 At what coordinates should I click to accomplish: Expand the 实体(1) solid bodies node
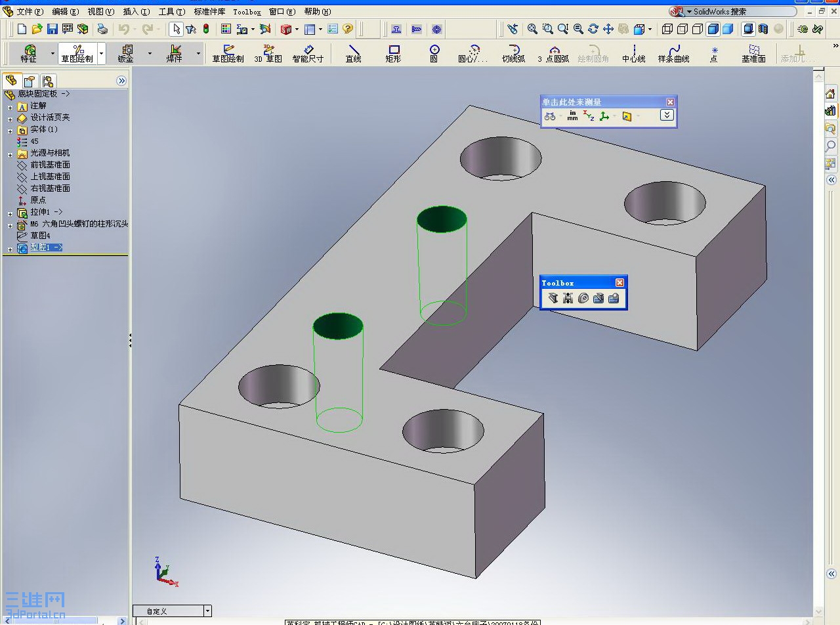click(10, 131)
